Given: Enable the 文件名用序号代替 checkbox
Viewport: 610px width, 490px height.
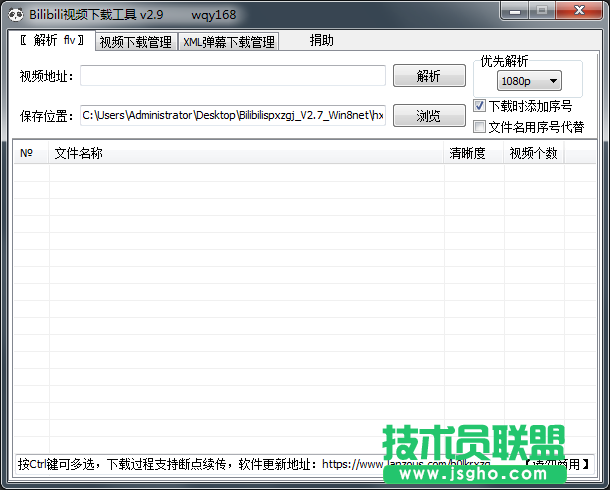Looking at the screenshot, I should point(479,126).
